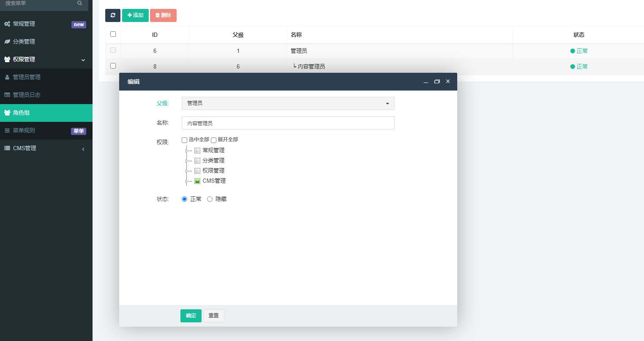The height and width of the screenshot is (341, 644).
Task: Click the refresh icon button above the table
Action: 113,15
